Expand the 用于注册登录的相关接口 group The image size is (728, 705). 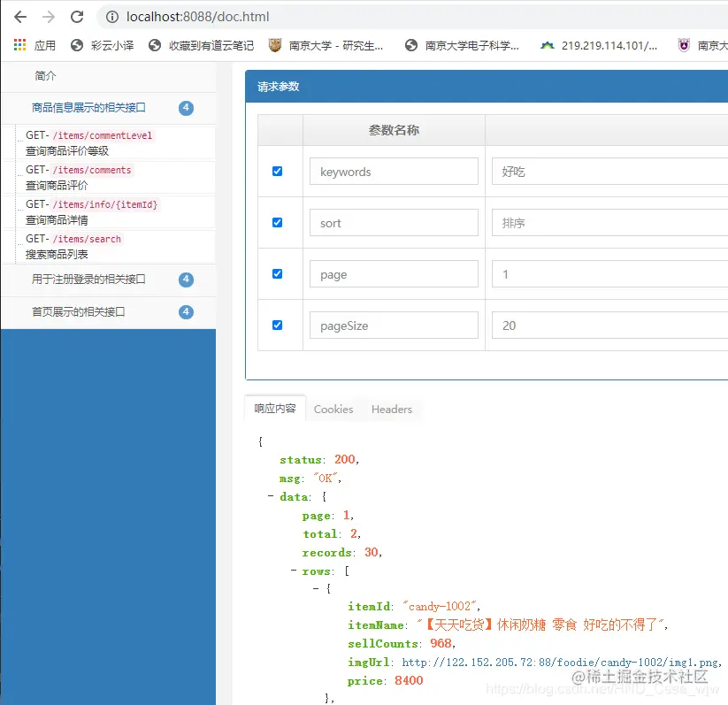pos(88,280)
